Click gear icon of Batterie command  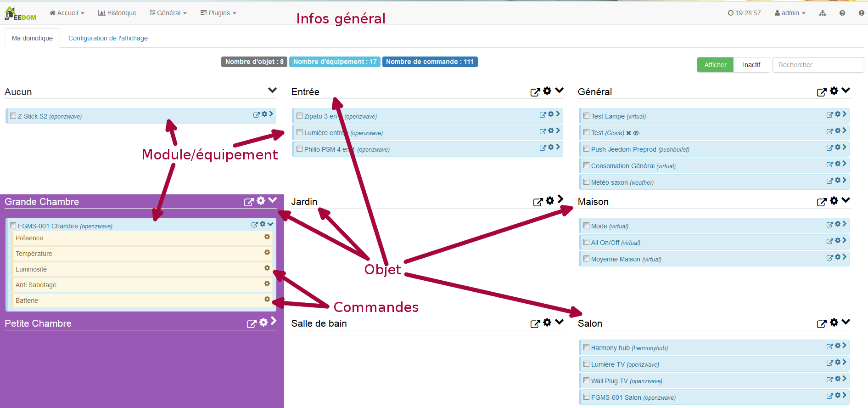tap(267, 299)
